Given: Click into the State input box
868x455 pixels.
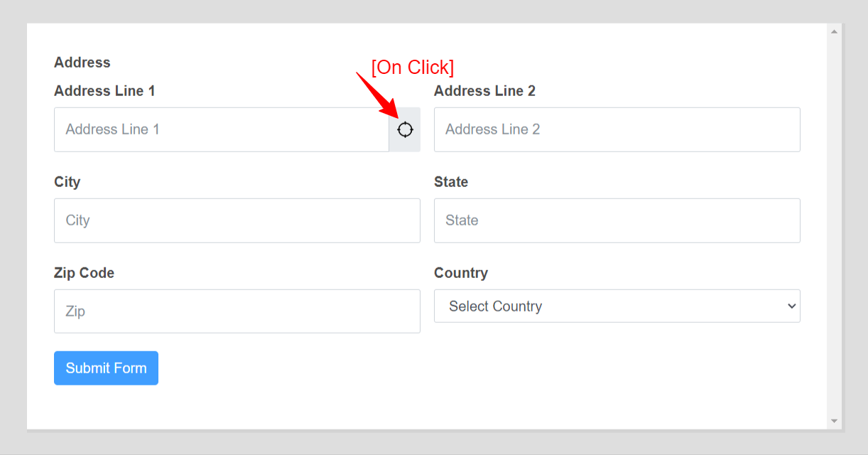Looking at the screenshot, I should click(617, 220).
